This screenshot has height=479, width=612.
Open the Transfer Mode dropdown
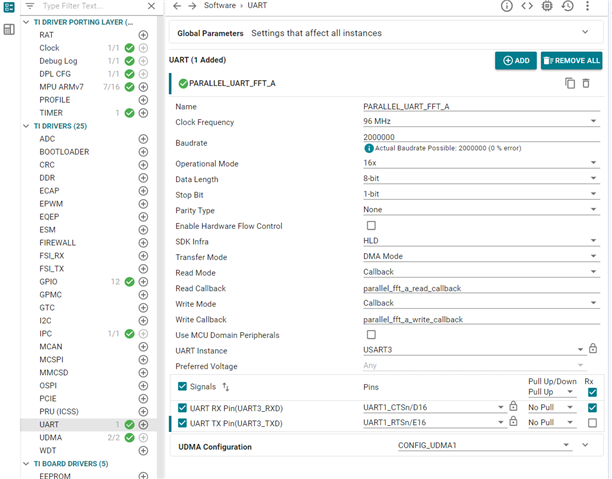click(480, 257)
